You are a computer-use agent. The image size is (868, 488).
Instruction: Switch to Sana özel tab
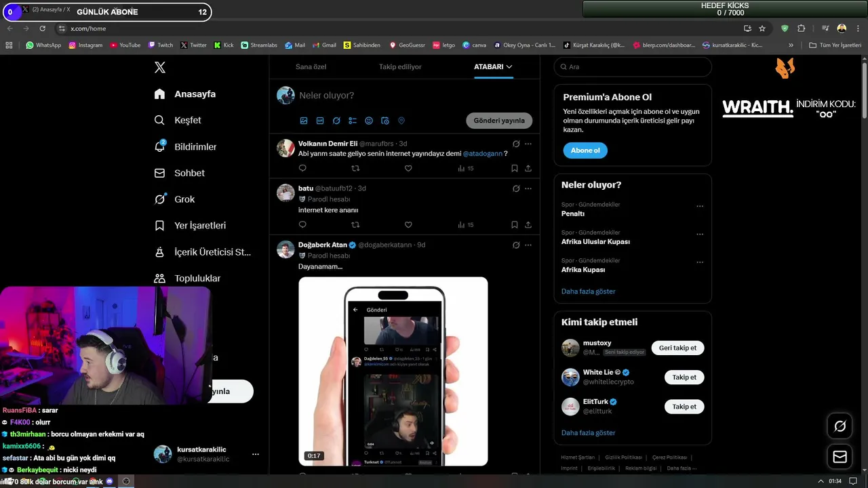311,66
